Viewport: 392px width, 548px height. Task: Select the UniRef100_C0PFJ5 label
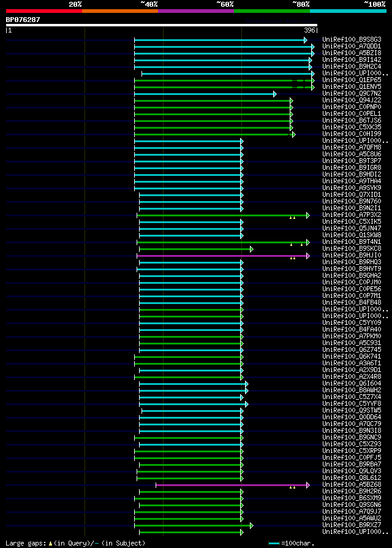352,457
